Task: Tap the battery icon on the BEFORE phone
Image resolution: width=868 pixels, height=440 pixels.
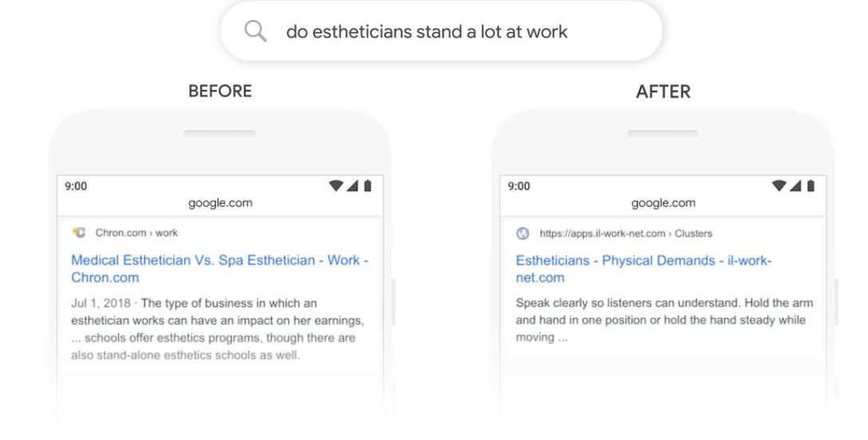Action: pyautogui.click(x=368, y=186)
